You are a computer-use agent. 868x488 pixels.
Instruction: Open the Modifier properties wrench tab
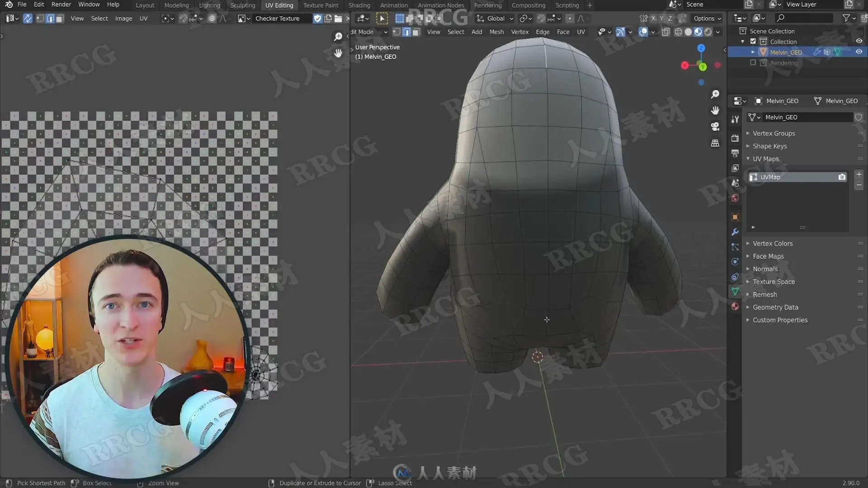click(x=735, y=232)
